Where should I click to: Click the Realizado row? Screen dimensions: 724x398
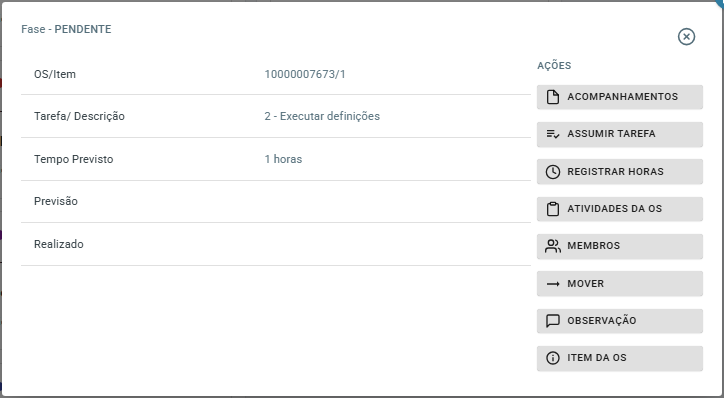click(x=276, y=244)
